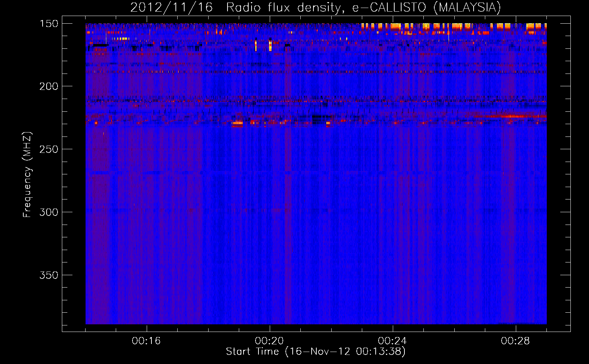589x364 pixels.
Task: Click the 00:24 time tick label
Action: click(392, 341)
